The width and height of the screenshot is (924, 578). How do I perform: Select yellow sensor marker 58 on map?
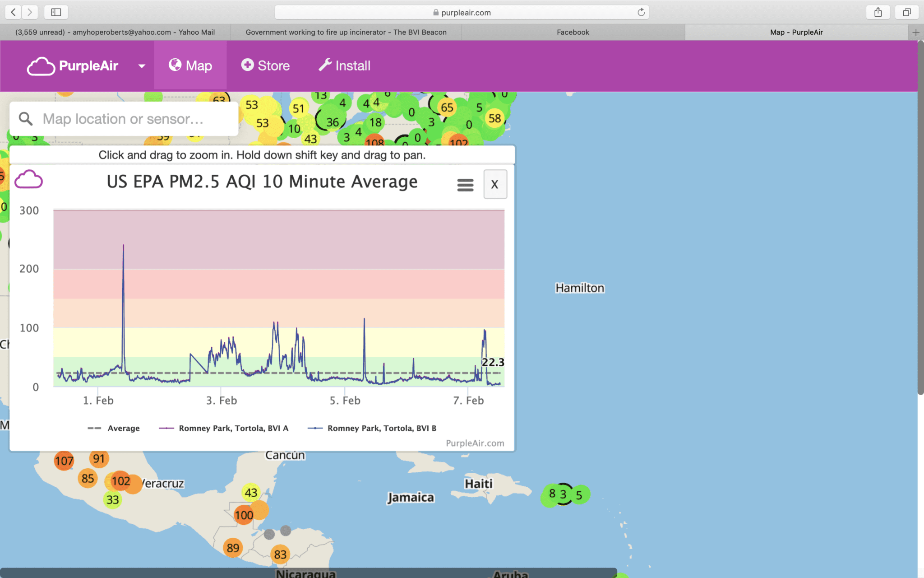tap(495, 118)
